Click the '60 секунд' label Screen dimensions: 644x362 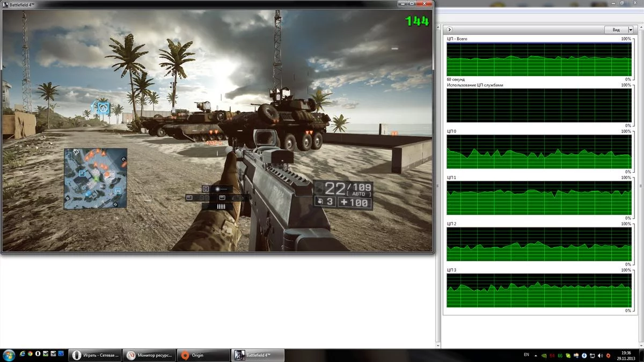coord(456,79)
